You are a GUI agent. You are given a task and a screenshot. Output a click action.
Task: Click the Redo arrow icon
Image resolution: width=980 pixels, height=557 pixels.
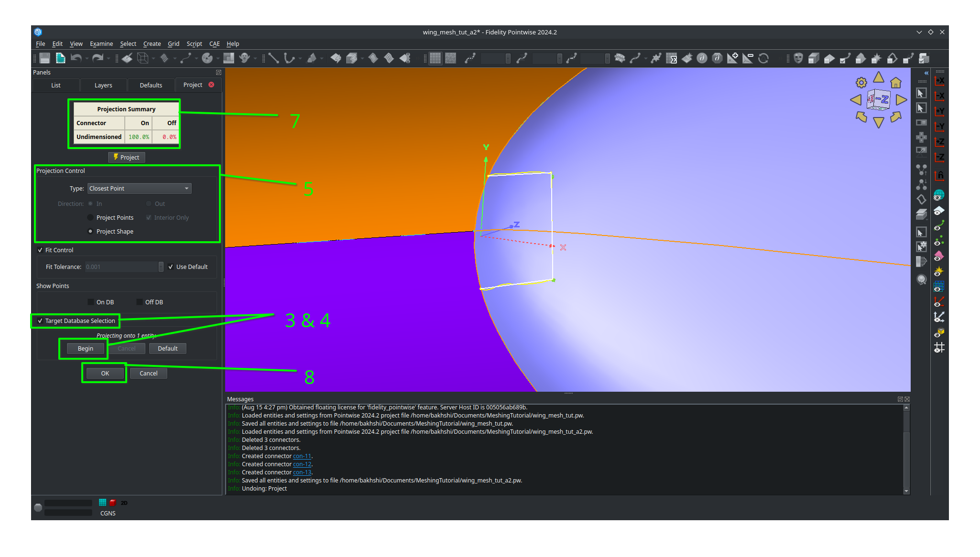pos(99,58)
